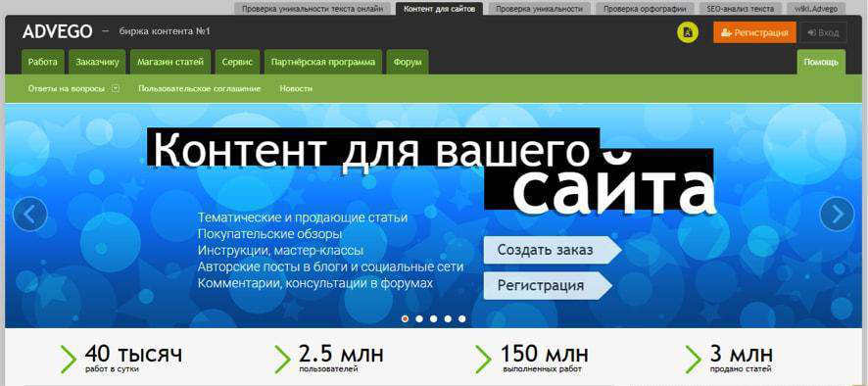This screenshot has height=386, width=868.
Task: Open the Заказчику menu tab
Action: pyautogui.click(x=97, y=62)
